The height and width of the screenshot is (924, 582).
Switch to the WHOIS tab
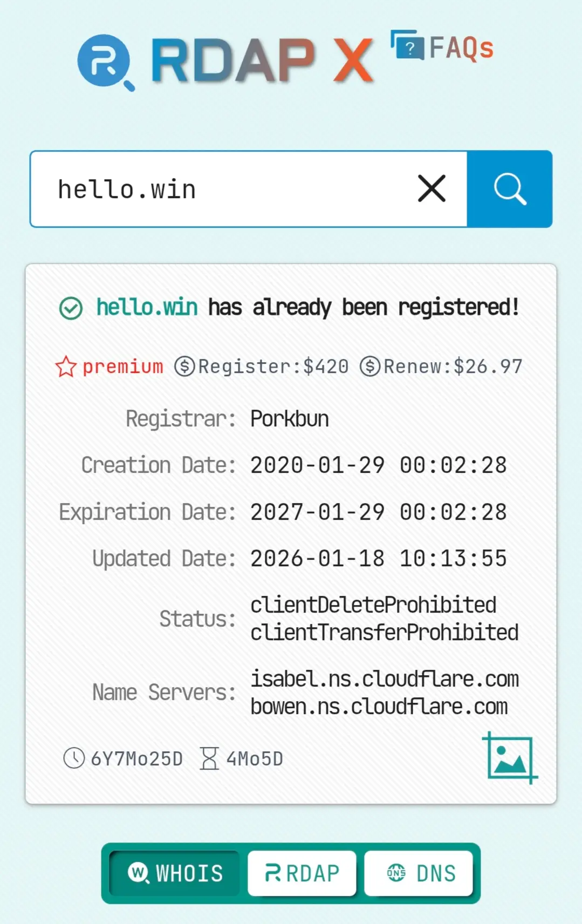pyautogui.click(x=175, y=873)
